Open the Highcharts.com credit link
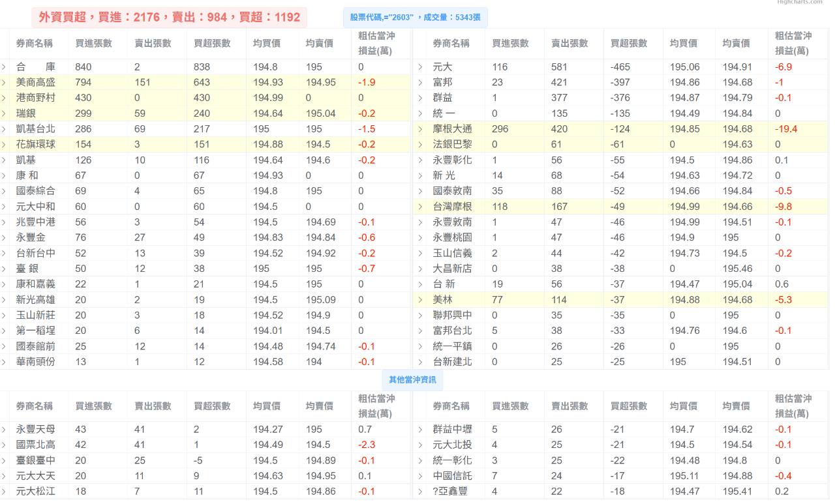 (x=800, y=3)
